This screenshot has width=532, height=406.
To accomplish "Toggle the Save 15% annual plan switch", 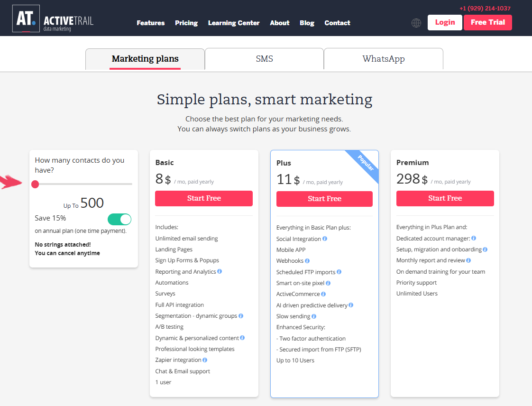I will coord(119,219).
